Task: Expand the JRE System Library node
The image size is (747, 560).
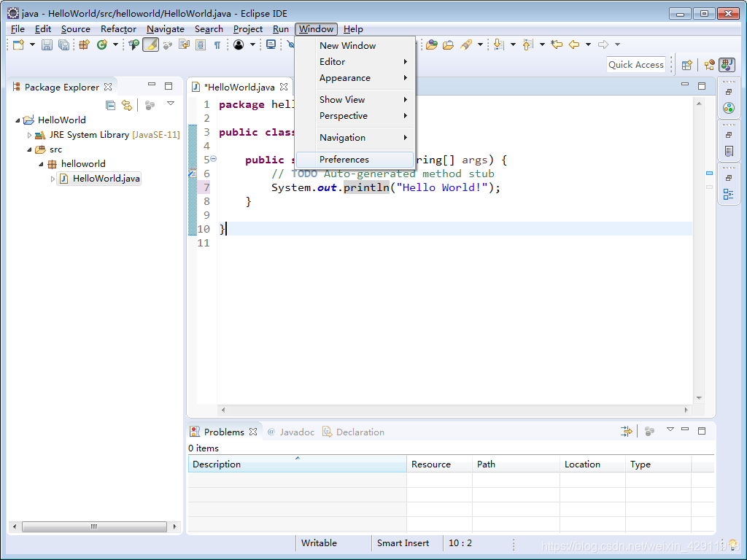Action: tap(29, 135)
